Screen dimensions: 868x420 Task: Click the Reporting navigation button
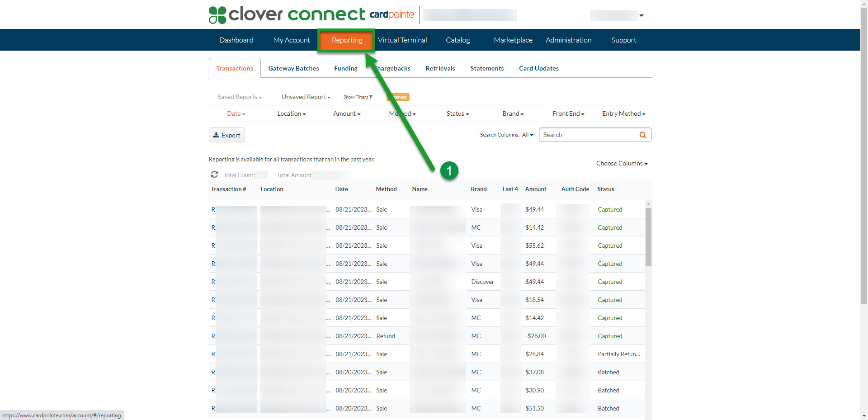tap(347, 40)
